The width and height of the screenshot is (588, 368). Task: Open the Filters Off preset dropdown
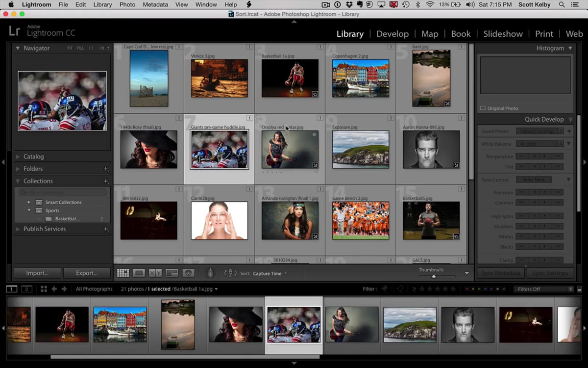542,289
